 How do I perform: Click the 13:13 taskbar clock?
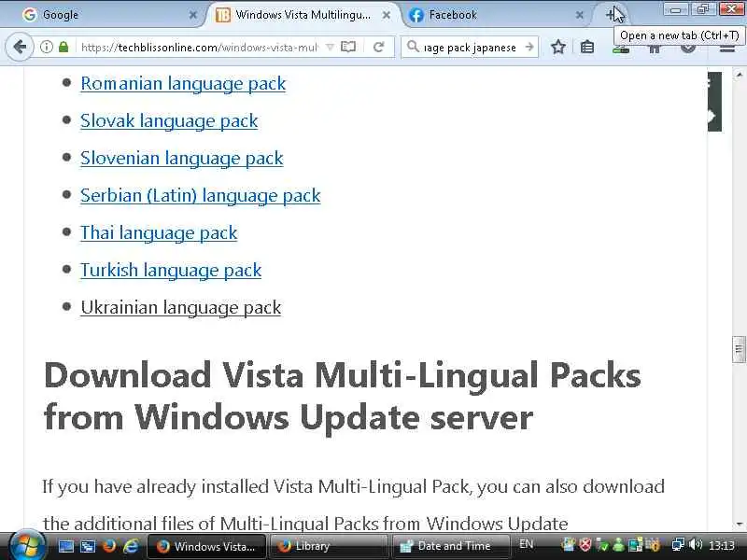(721, 545)
